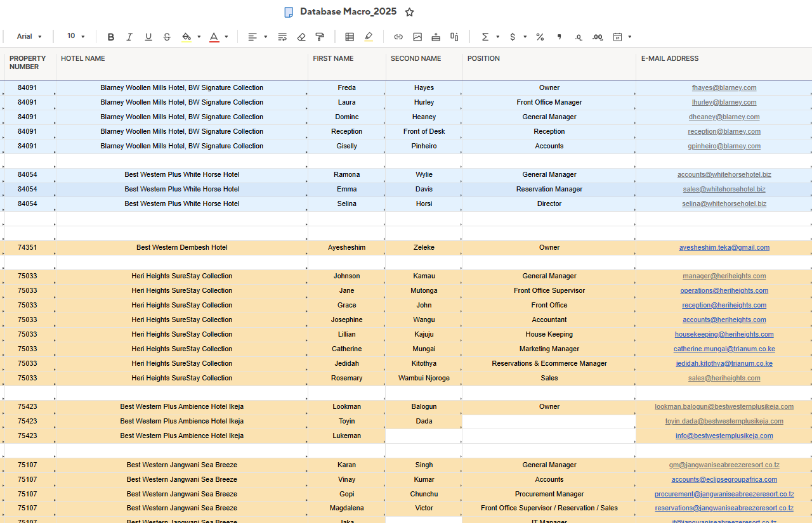Select the Wambui Njoroge cell
The width and height of the screenshot is (812, 523).
click(424, 378)
